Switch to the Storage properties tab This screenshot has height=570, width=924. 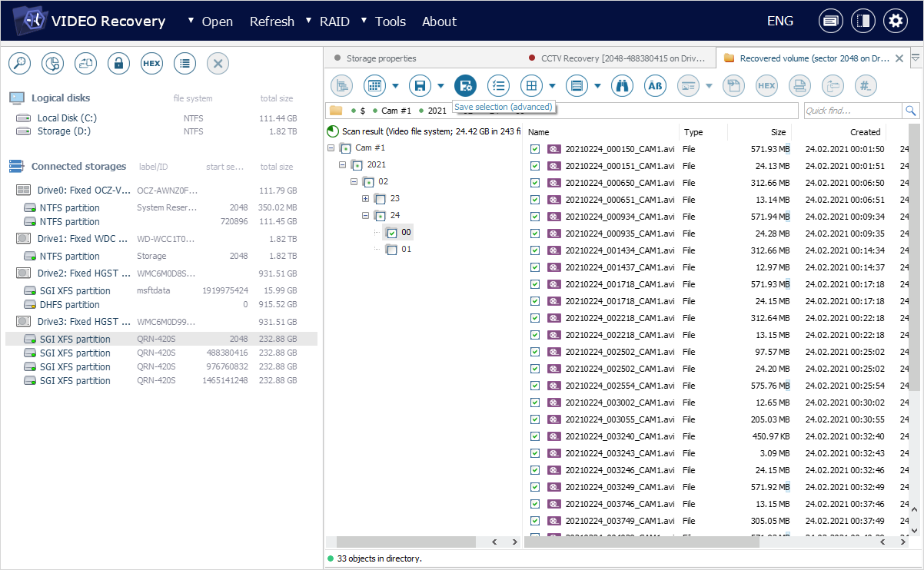point(381,58)
